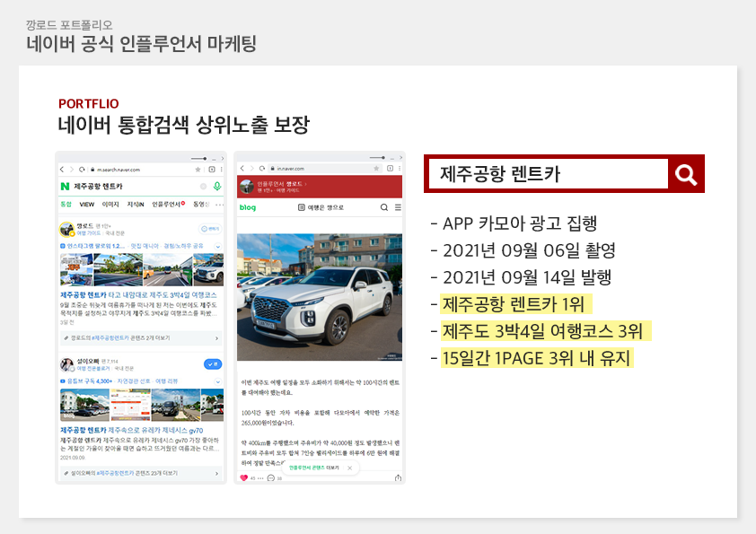Click the green Naver N logo
The height and width of the screenshot is (534, 756).
65,186
